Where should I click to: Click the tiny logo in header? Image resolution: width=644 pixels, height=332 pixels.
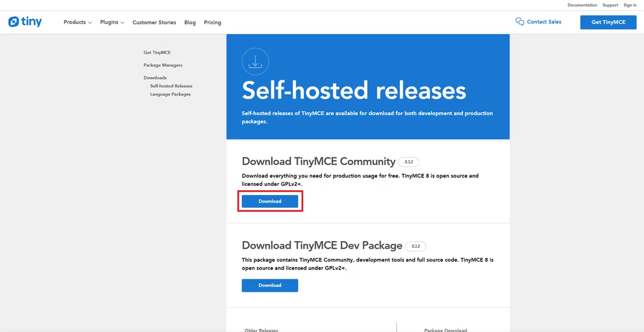25,22
